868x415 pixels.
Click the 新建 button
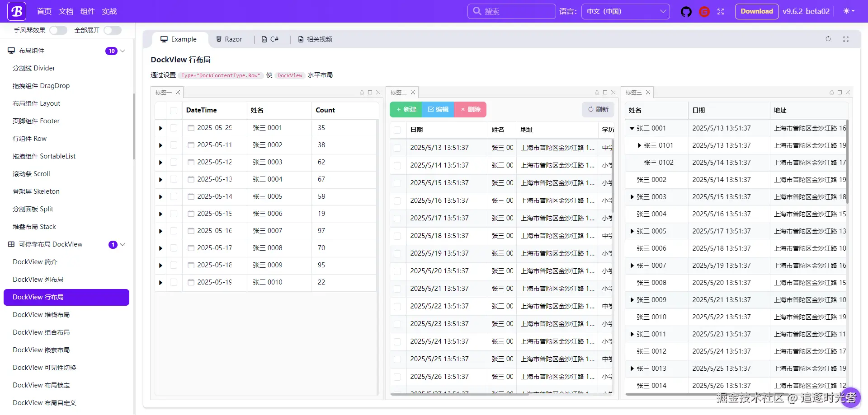[406, 110]
